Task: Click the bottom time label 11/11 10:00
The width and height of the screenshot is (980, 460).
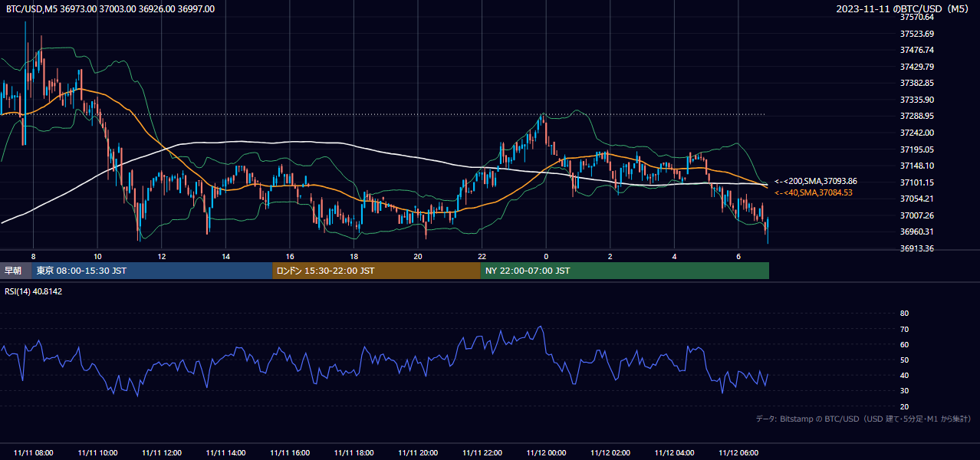Action: [x=97, y=452]
